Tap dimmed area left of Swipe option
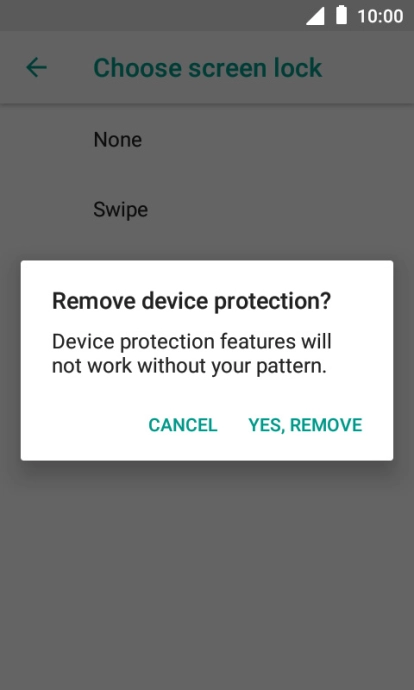The image size is (414, 690). (x=46, y=210)
